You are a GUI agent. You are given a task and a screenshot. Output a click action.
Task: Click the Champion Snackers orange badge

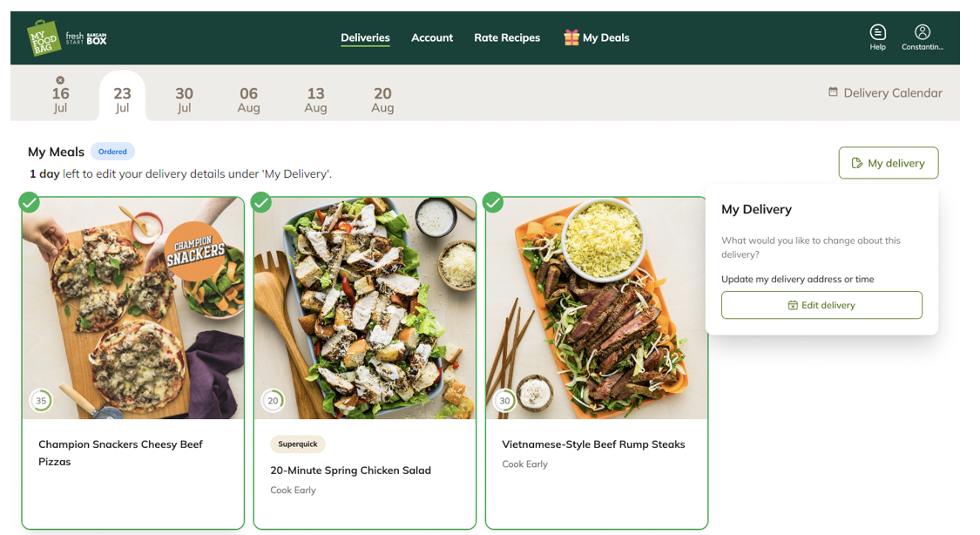click(196, 251)
